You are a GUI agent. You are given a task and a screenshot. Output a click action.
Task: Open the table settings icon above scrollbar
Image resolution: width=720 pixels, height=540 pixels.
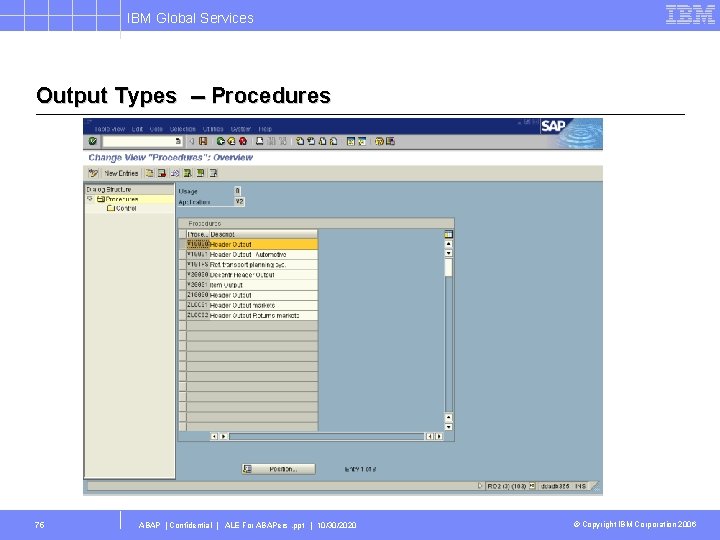[449, 234]
